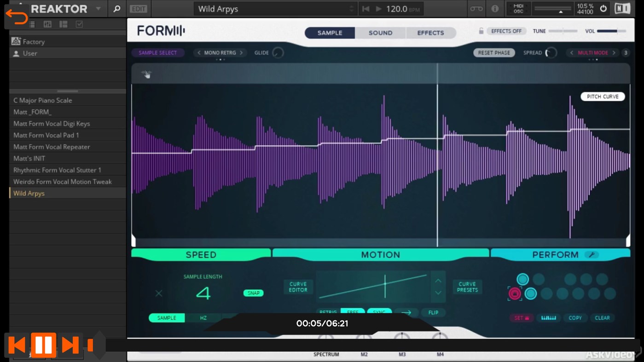Click the X icon beside Sample Length
644x362 pixels.
(x=159, y=293)
